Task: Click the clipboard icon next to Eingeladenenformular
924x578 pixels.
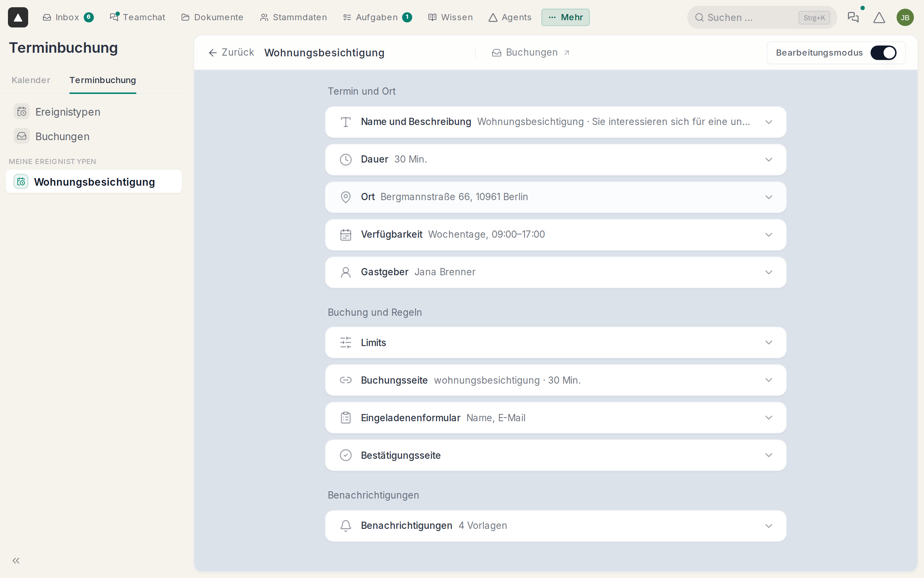Action: [x=345, y=418]
